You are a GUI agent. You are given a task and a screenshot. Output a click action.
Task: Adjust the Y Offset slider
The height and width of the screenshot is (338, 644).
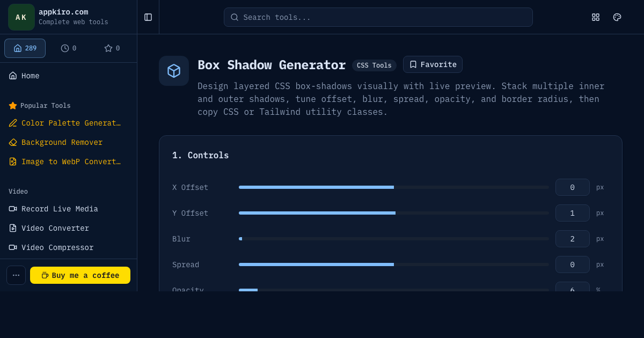[394, 213]
